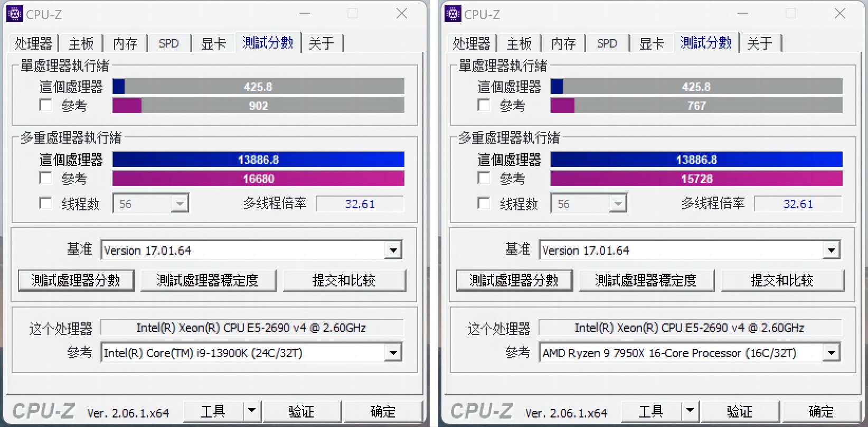Open 处理器 tab in left window
Screen dimensions: 868x427
(34, 43)
